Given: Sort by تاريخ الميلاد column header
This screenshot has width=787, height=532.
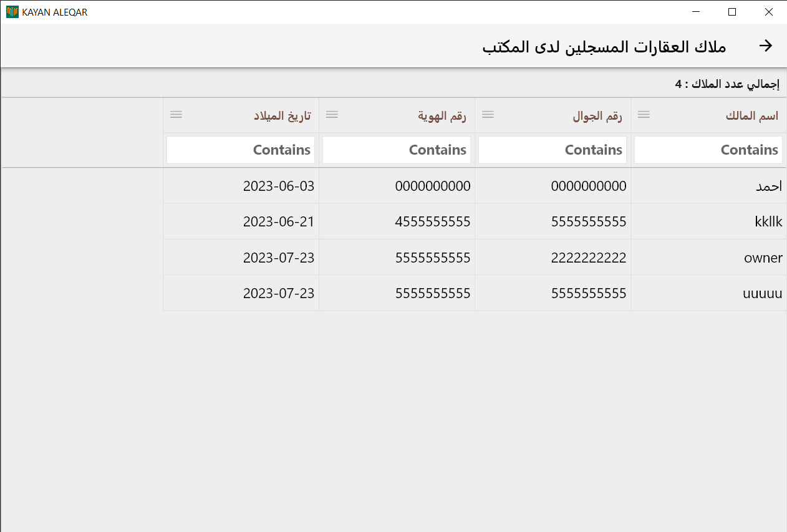Looking at the screenshot, I should [282, 116].
